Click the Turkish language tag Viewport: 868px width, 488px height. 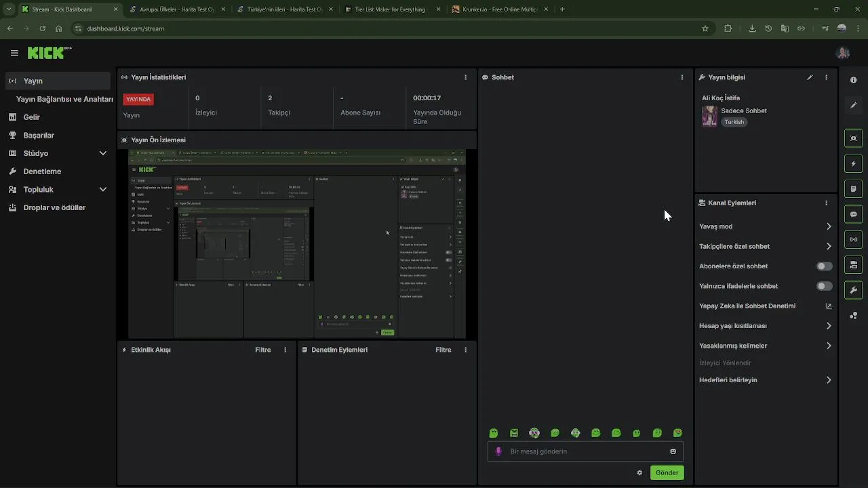coord(734,122)
